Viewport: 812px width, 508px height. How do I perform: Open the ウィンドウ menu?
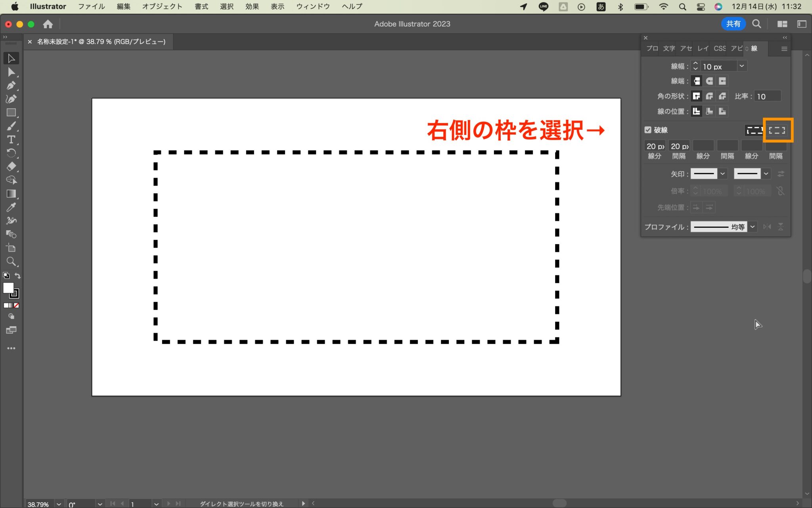(x=313, y=6)
